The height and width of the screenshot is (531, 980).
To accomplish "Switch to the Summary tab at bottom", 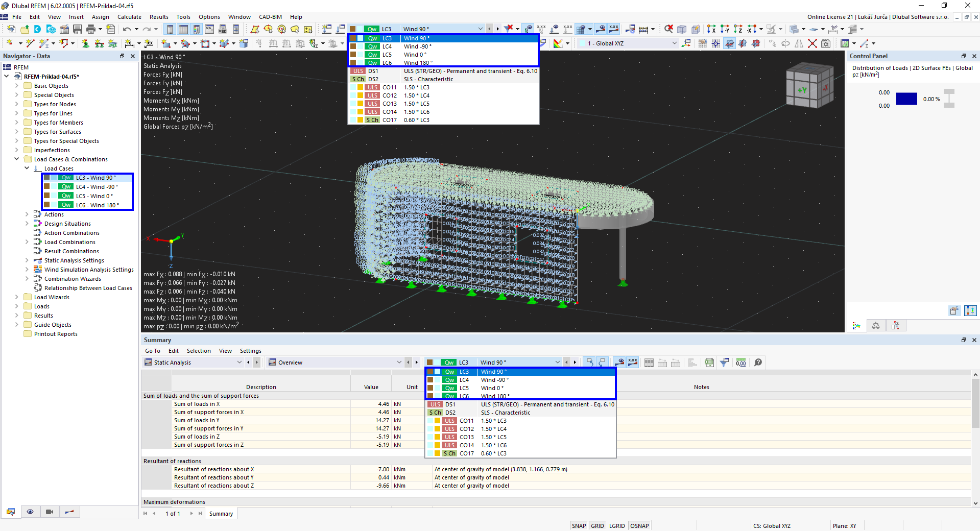I will point(221,514).
